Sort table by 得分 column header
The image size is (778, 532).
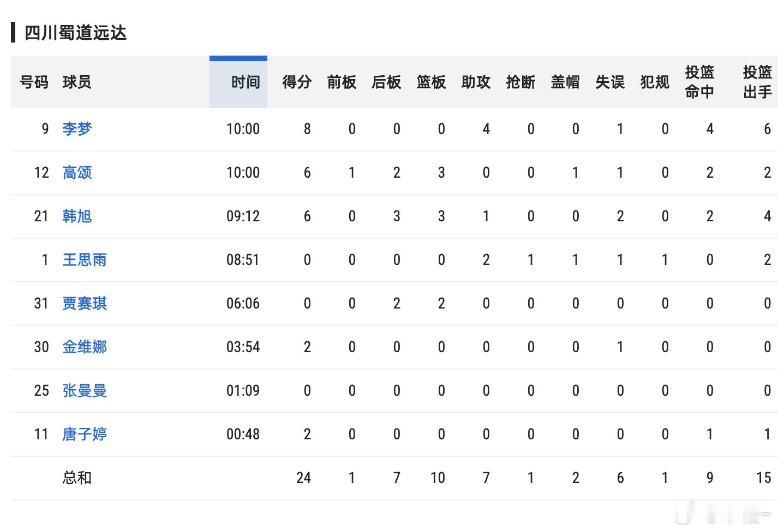tap(297, 82)
